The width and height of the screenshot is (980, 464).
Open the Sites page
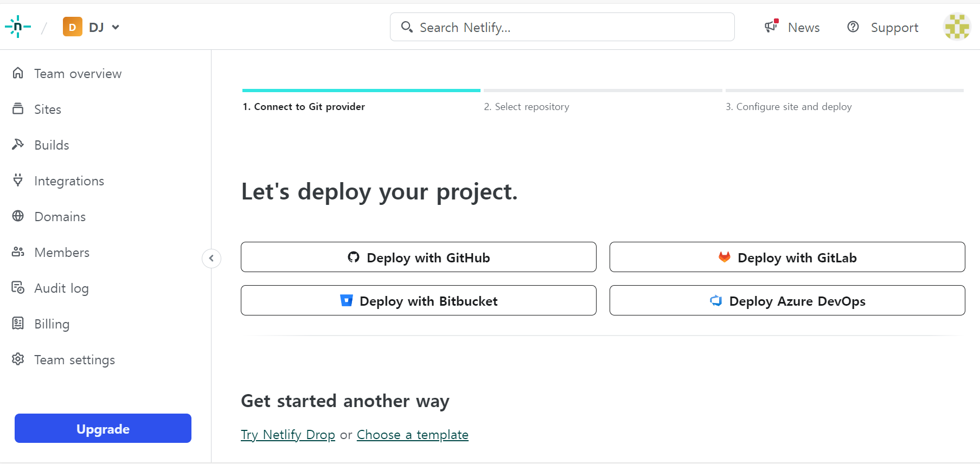point(48,109)
